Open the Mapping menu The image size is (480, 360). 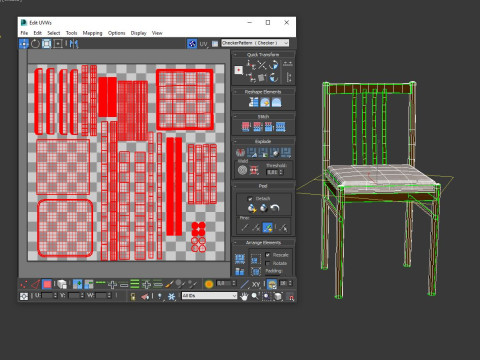[x=92, y=33]
